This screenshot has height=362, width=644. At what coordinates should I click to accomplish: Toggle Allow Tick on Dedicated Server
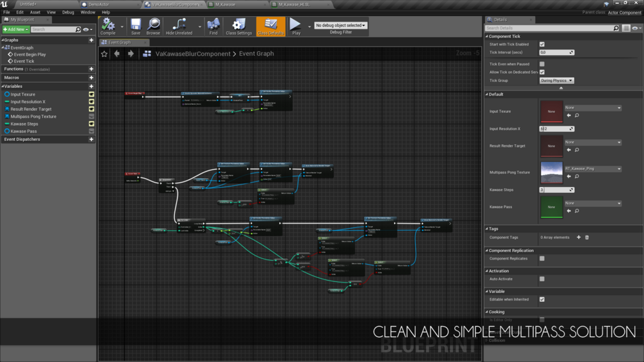tap(542, 72)
